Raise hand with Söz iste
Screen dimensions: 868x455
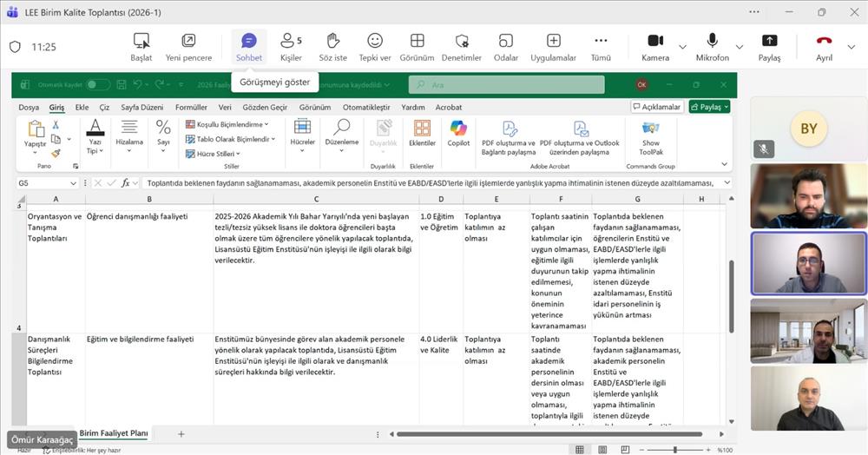(332, 47)
